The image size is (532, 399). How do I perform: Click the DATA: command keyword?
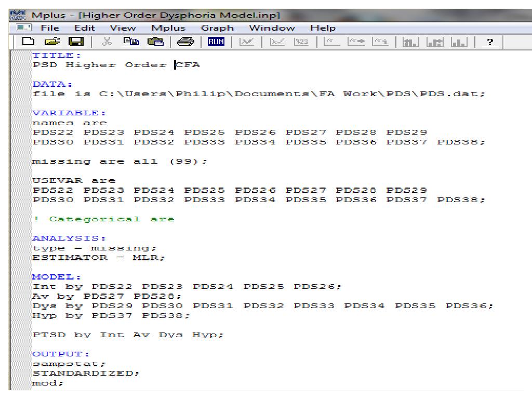coord(52,84)
